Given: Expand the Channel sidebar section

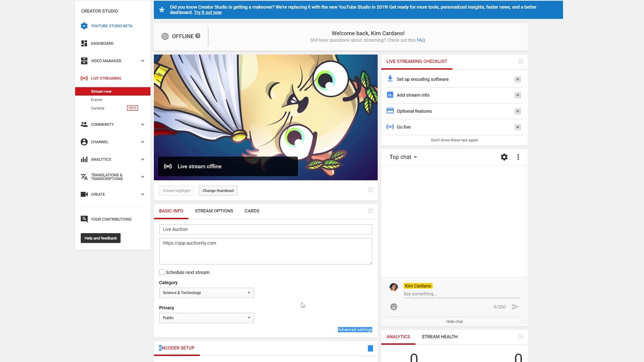Looking at the screenshot, I should pyautogui.click(x=142, y=142).
